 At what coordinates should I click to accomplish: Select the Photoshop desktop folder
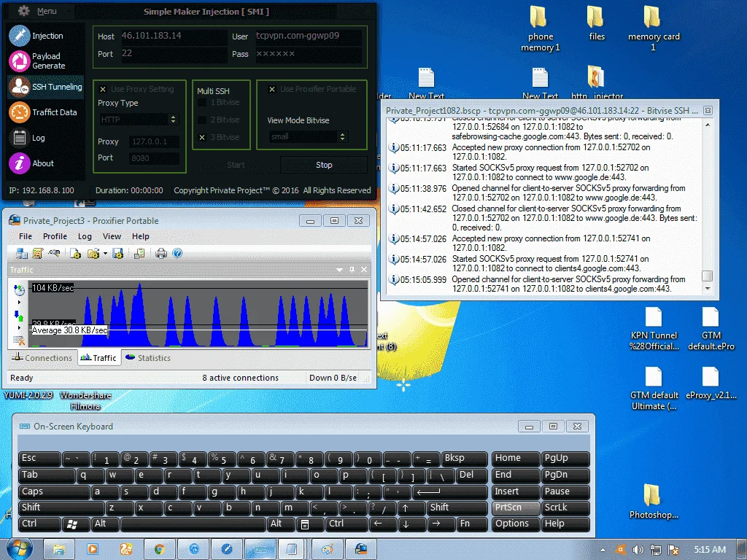pyautogui.click(x=653, y=502)
